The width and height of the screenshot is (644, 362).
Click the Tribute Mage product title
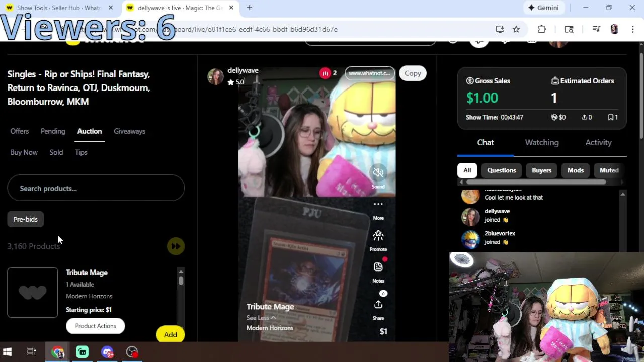pyautogui.click(x=87, y=273)
